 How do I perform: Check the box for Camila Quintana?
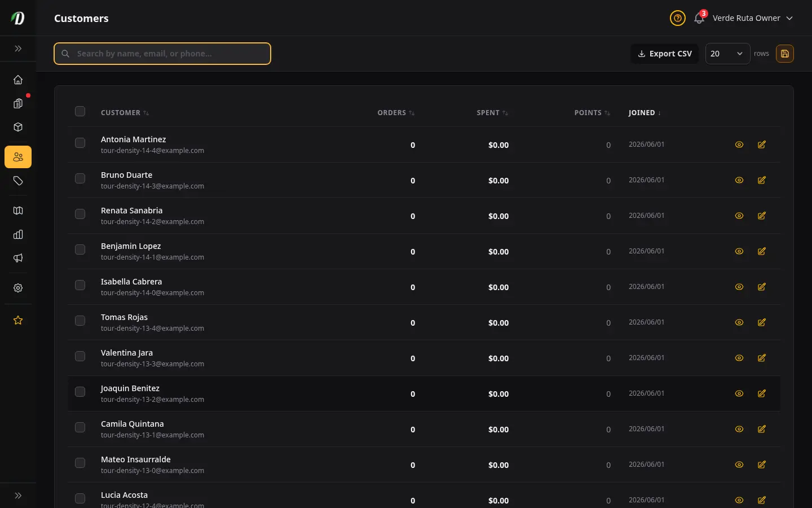[x=80, y=427]
